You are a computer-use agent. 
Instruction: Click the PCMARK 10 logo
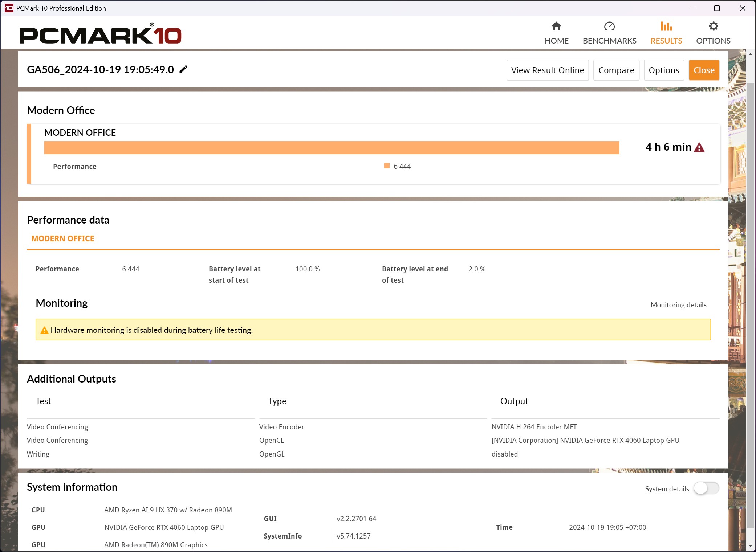point(100,35)
